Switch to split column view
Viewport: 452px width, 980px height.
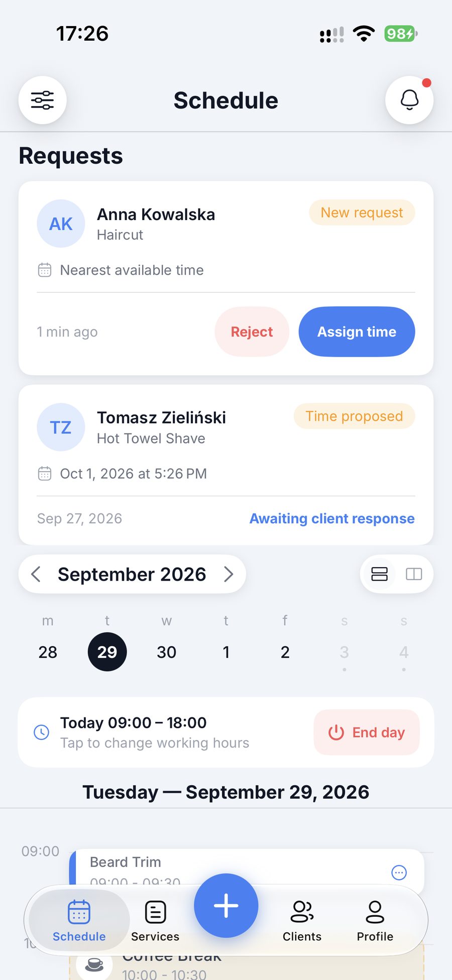coord(414,574)
